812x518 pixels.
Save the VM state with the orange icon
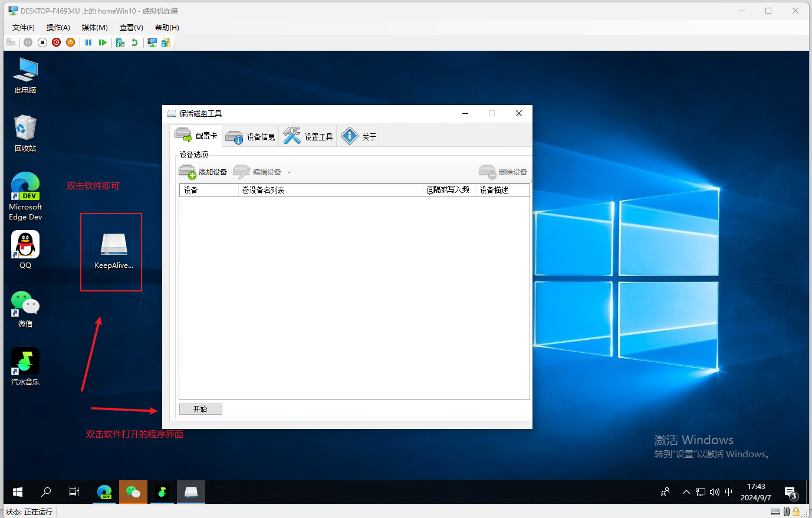point(70,42)
